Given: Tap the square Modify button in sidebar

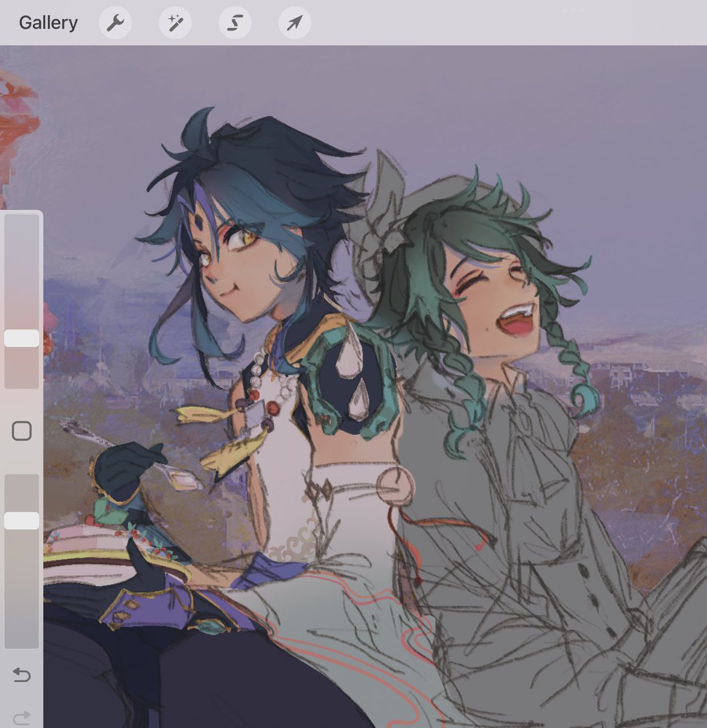Looking at the screenshot, I should click(x=22, y=431).
